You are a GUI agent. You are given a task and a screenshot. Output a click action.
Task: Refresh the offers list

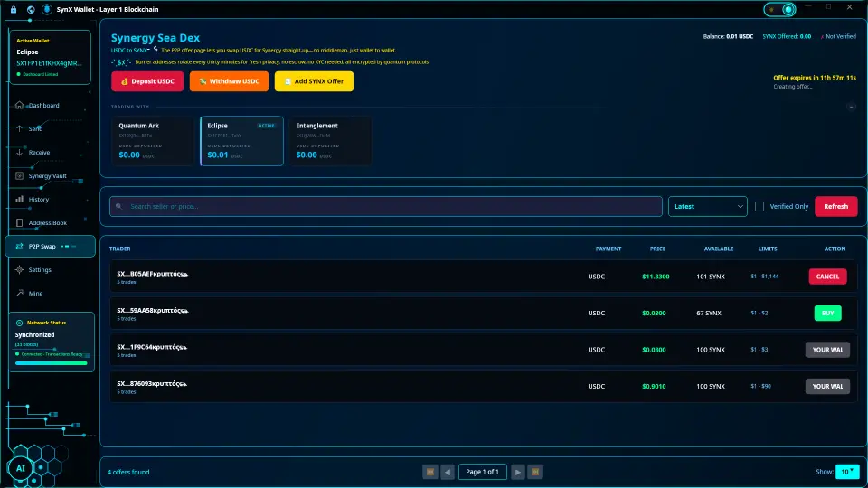click(835, 206)
